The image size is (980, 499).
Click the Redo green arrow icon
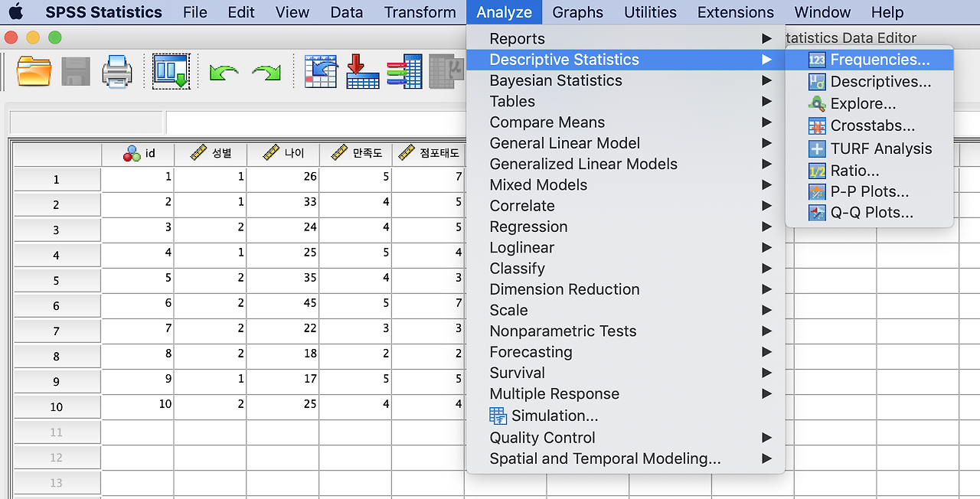click(x=266, y=73)
